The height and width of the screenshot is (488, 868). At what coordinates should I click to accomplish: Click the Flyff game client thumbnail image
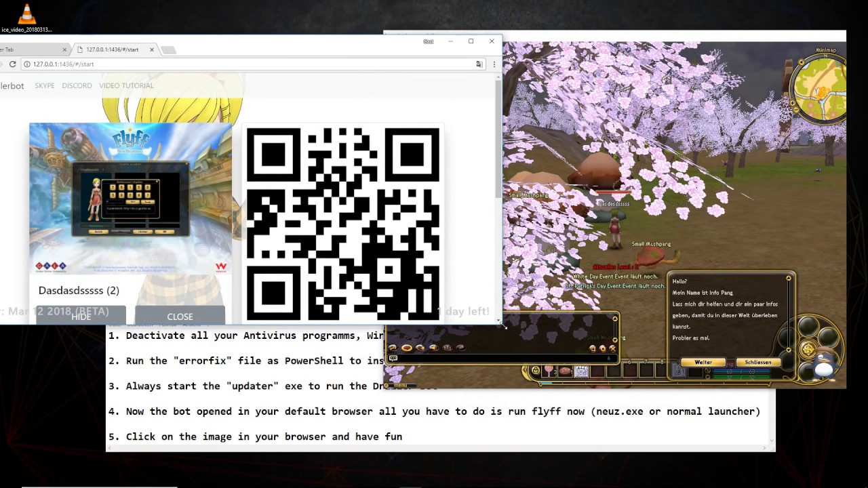pos(130,199)
